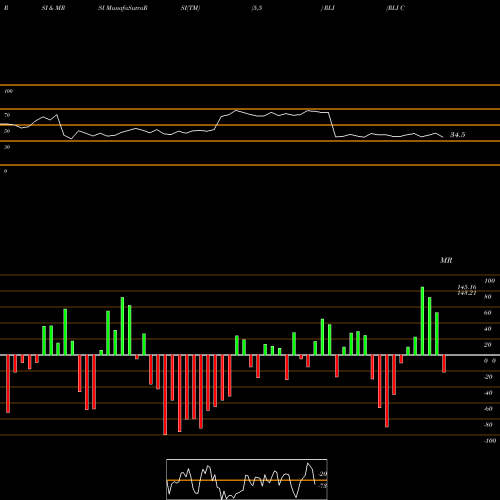500x500 pixels.
Task: Click the 30 level label on RSI axis
Action: point(7,147)
